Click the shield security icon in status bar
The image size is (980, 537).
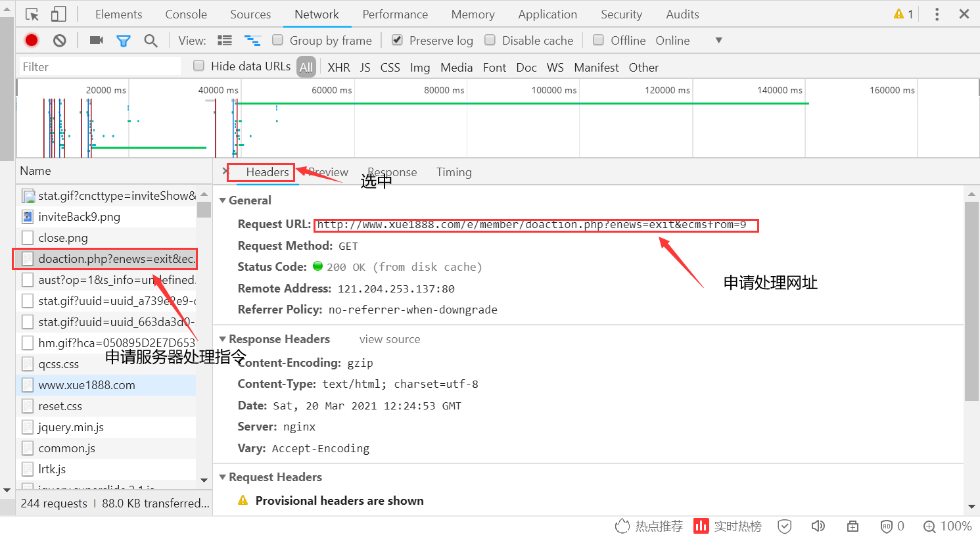pos(785,526)
